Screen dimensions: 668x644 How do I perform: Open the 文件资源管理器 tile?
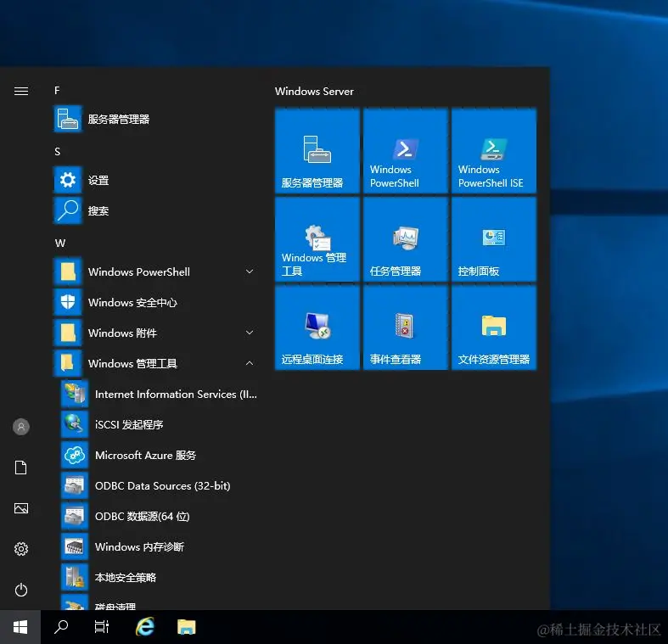coord(494,328)
